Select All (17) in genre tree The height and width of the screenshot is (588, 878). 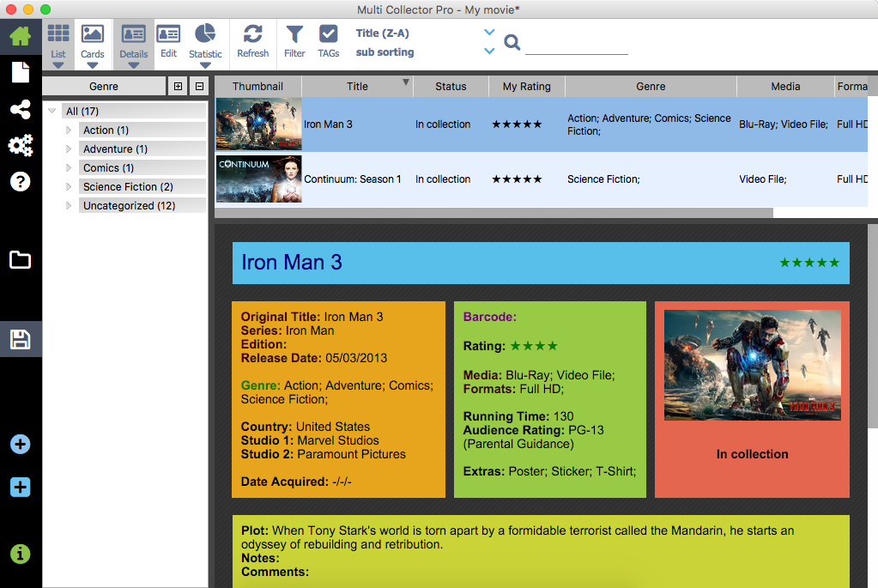point(134,111)
